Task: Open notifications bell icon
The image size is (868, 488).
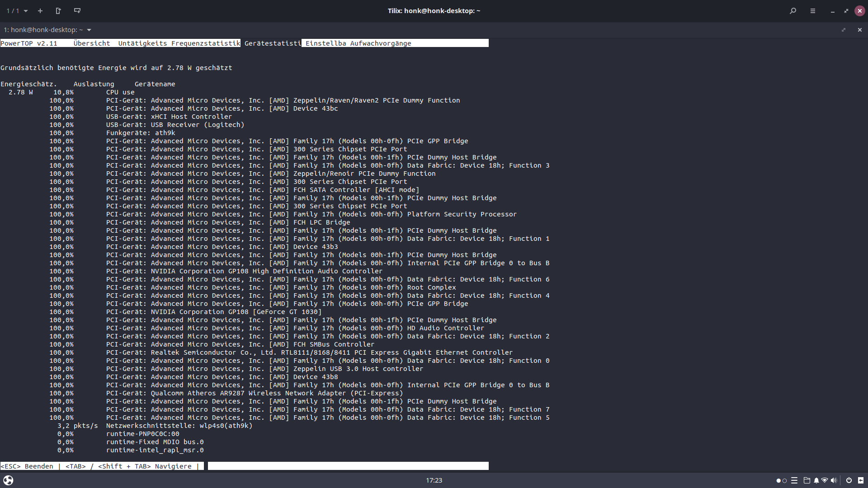Action: [x=816, y=480]
